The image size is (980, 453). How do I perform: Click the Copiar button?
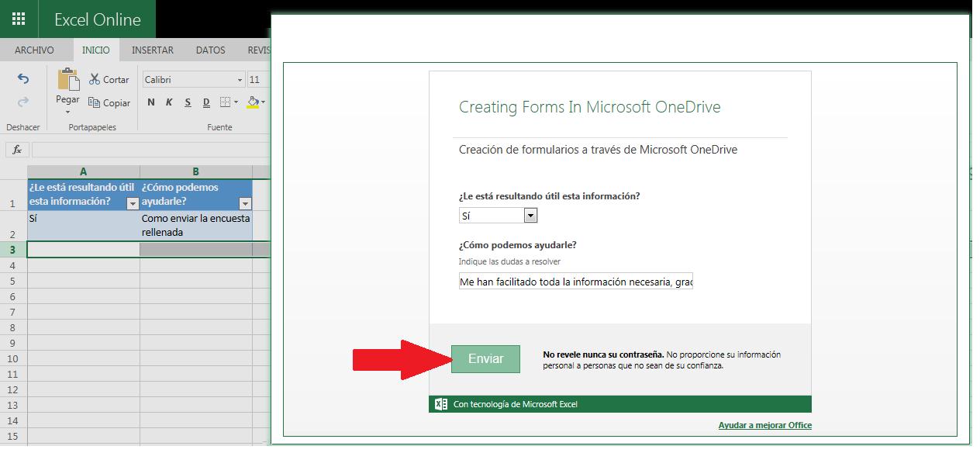point(109,102)
